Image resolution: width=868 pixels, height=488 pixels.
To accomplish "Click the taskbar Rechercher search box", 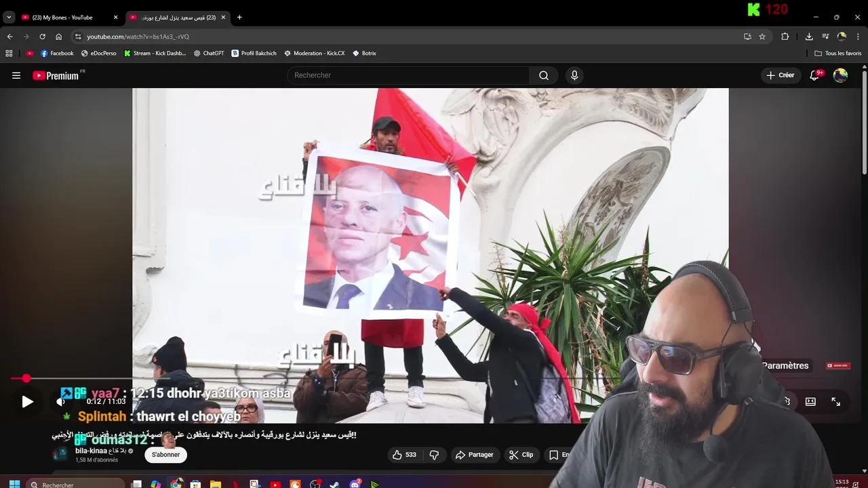I will click(76, 485).
